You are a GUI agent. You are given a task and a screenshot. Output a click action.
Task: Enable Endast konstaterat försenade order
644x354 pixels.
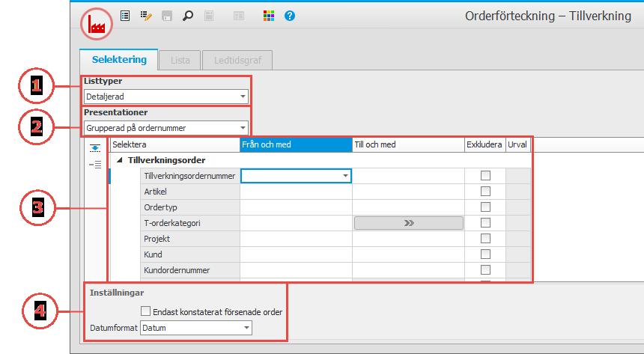(145, 311)
